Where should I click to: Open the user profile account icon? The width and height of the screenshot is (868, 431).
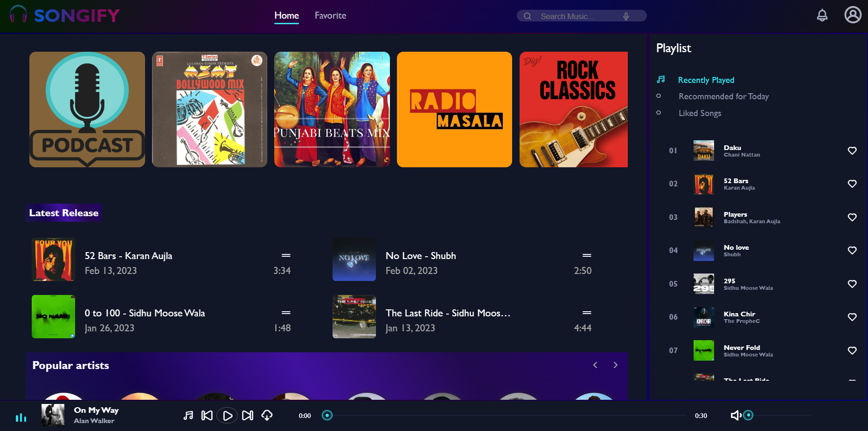(x=853, y=14)
